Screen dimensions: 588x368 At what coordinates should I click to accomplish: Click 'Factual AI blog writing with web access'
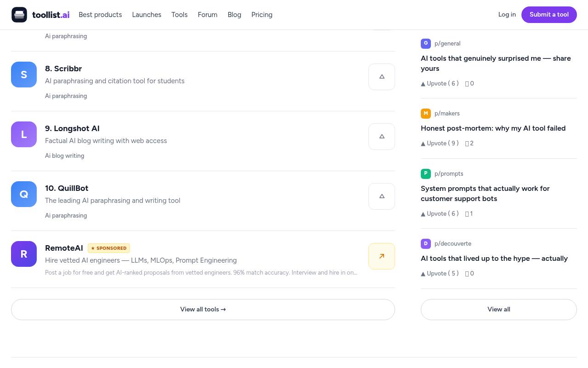point(106,141)
